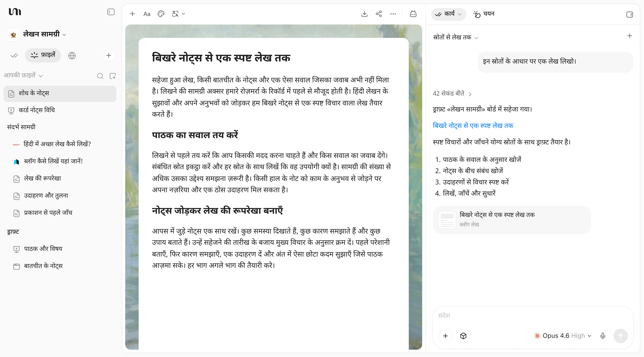Open the Opus 4.6 High model selector
644x357 pixels.
pyautogui.click(x=562, y=336)
